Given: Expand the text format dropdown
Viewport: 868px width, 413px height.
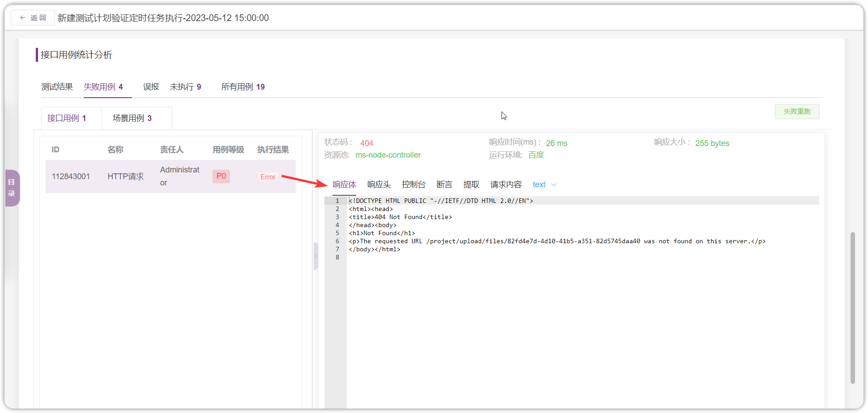Looking at the screenshot, I should (545, 185).
